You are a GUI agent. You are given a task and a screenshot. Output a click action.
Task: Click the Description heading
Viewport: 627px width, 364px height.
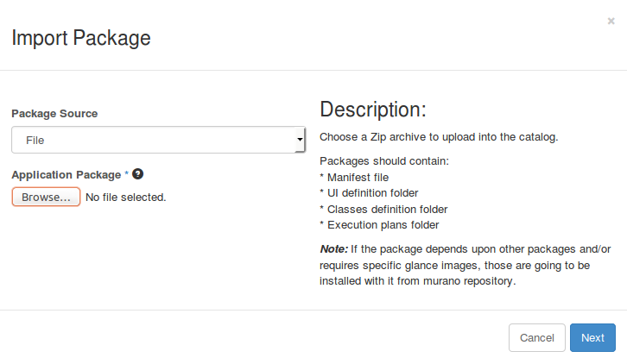[373, 110]
